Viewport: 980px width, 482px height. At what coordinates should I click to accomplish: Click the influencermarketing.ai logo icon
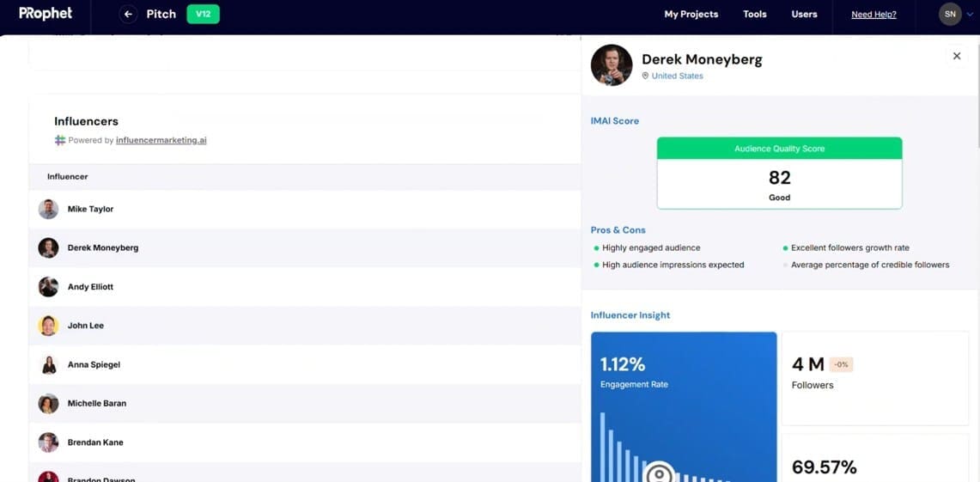(60, 141)
